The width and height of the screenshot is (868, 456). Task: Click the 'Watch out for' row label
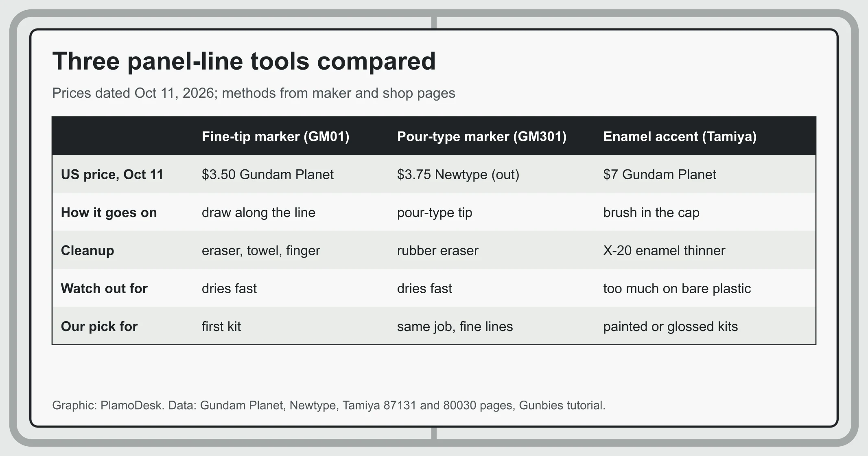coord(104,288)
